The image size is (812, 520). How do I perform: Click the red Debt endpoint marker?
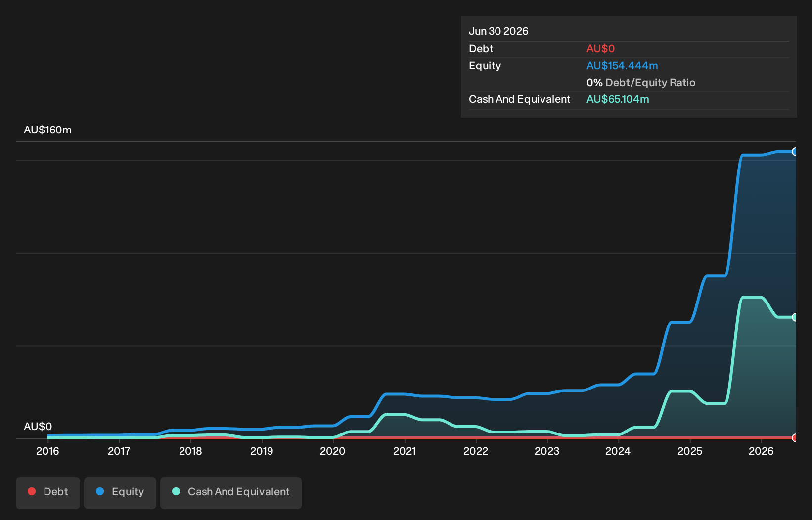click(795, 438)
